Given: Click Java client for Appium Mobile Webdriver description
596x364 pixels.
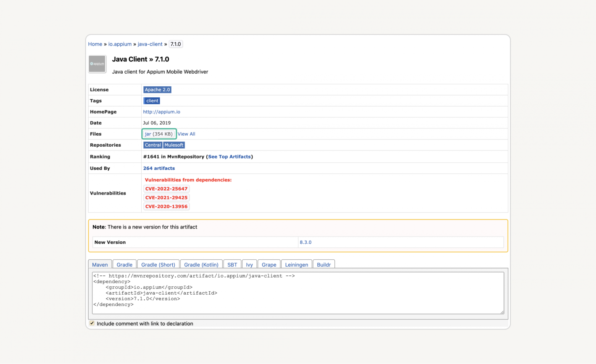Looking at the screenshot, I should pyautogui.click(x=160, y=72).
